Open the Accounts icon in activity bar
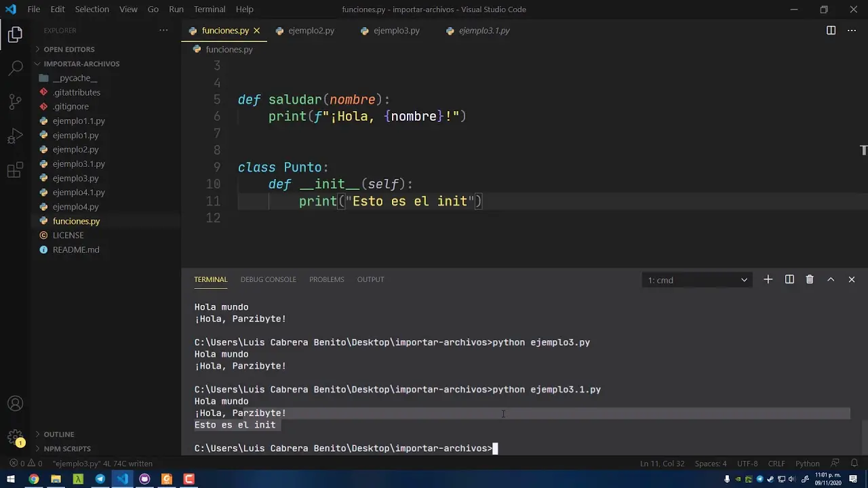 (x=15, y=404)
